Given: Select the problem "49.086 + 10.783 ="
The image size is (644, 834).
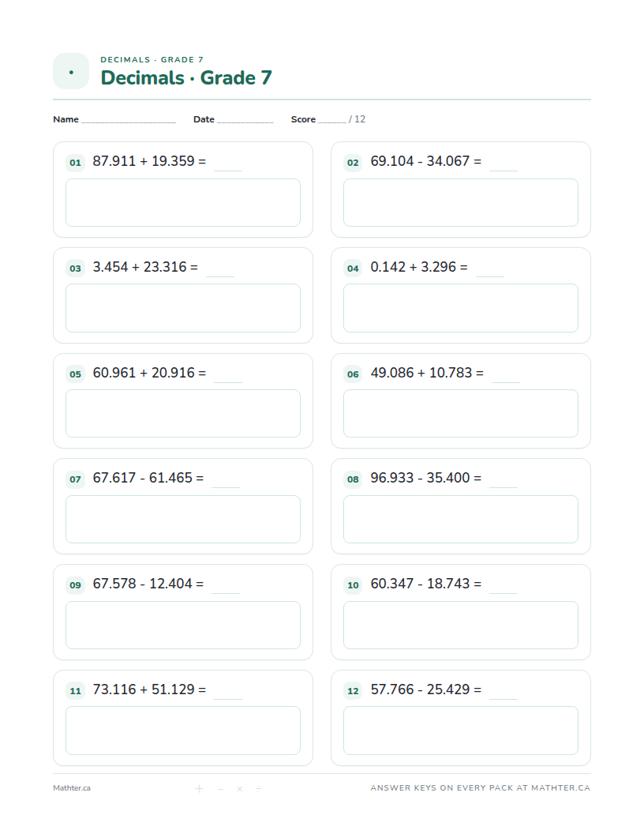Looking at the screenshot, I should point(427,373).
